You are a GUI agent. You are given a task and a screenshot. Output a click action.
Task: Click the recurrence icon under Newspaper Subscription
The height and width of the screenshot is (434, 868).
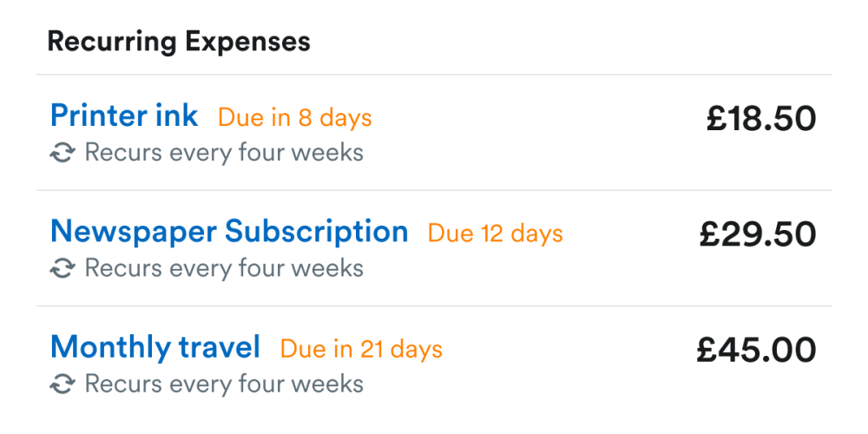click(62, 269)
